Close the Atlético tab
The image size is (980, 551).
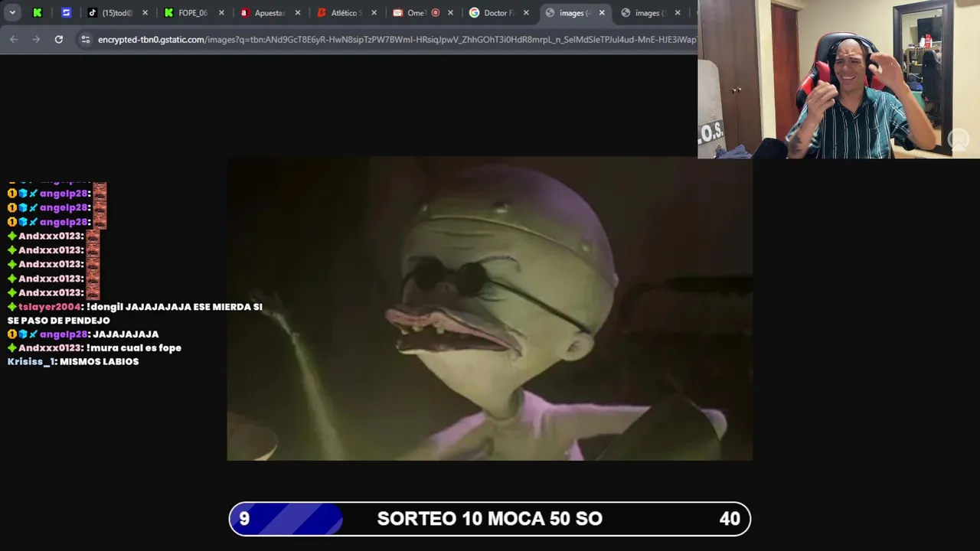pyautogui.click(x=374, y=13)
